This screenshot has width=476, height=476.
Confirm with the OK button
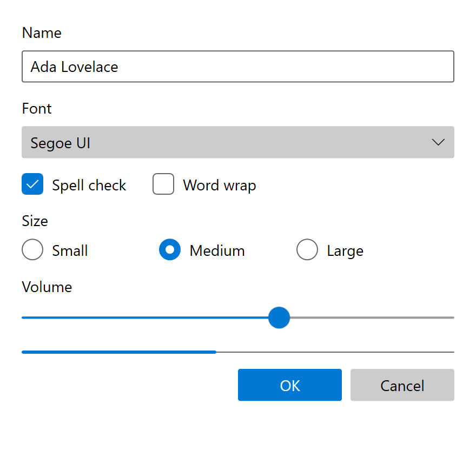click(x=289, y=385)
